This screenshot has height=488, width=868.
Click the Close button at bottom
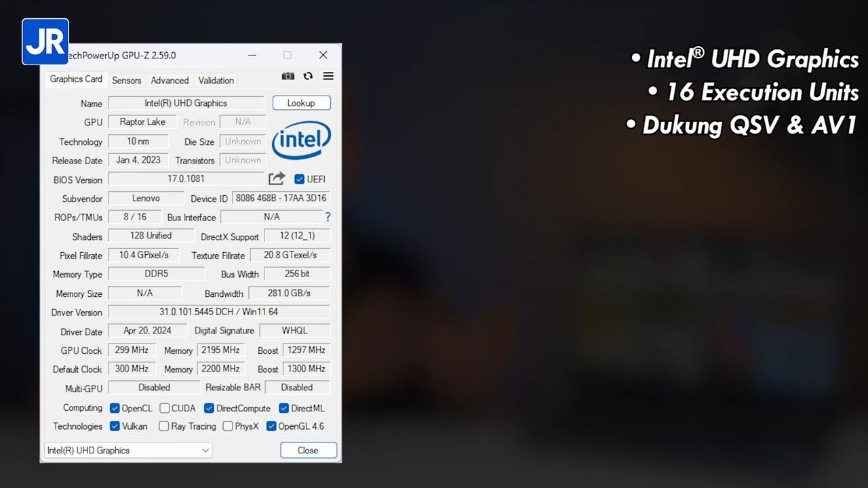coord(308,450)
